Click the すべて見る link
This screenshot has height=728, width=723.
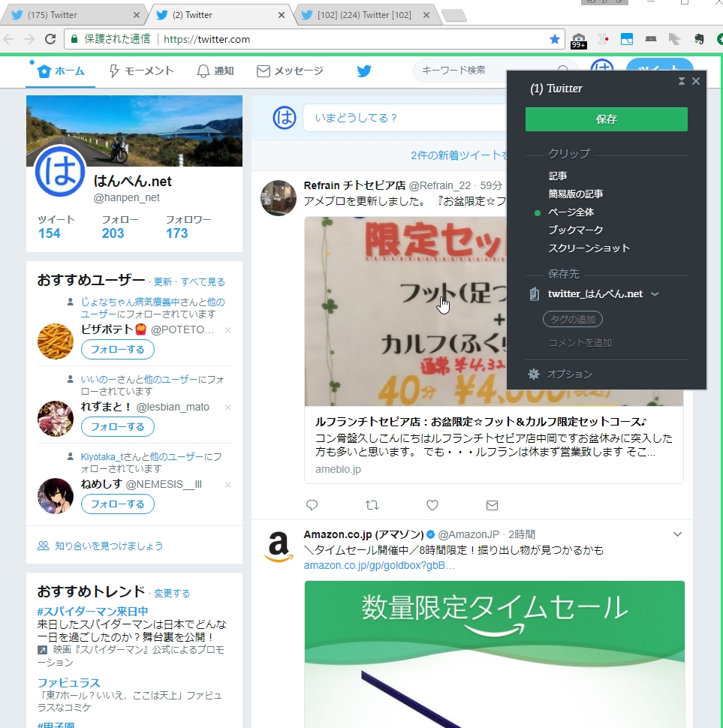click(x=203, y=282)
